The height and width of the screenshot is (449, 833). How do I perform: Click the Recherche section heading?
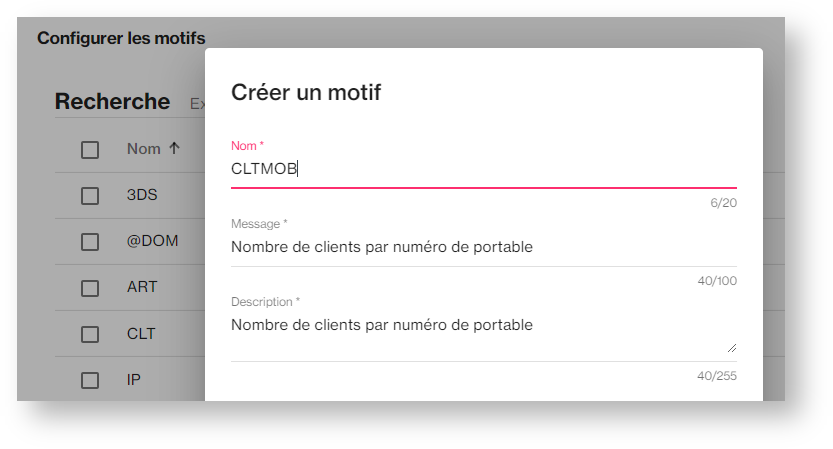(112, 102)
